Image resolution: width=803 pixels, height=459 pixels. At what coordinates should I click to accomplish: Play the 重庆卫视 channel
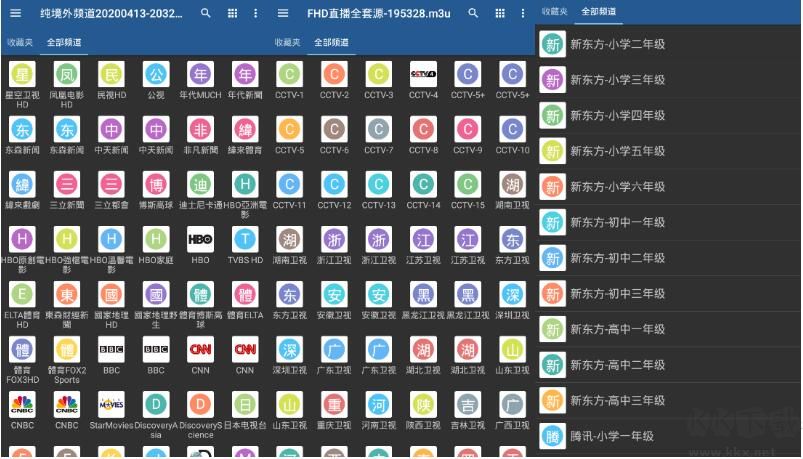click(334, 410)
